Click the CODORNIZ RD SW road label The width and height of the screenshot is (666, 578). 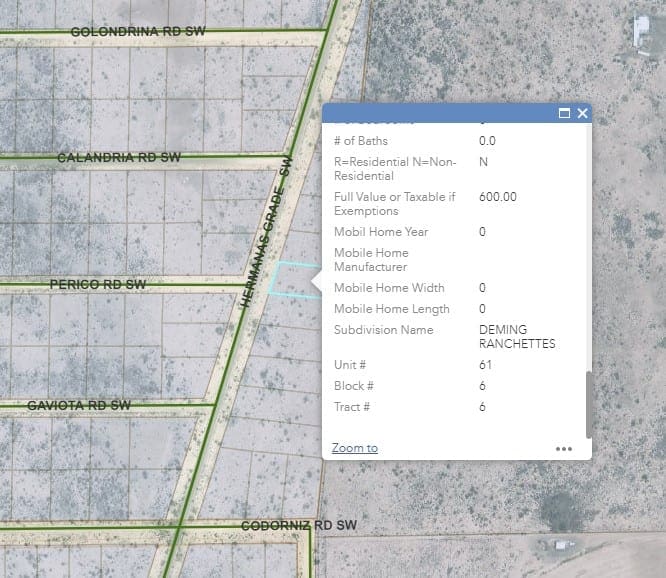(x=299, y=525)
